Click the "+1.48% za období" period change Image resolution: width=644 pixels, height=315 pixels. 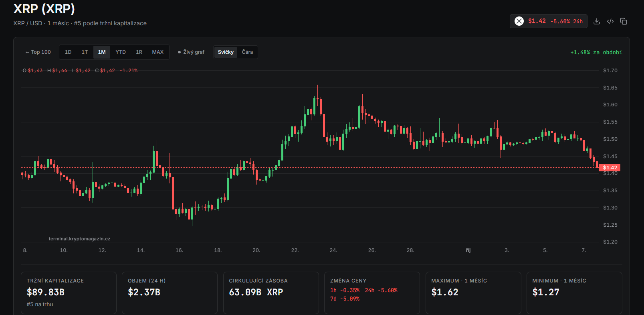tap(596, 53)
